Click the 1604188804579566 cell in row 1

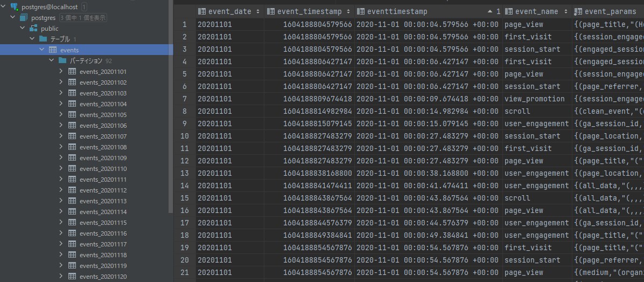point(309,24)
